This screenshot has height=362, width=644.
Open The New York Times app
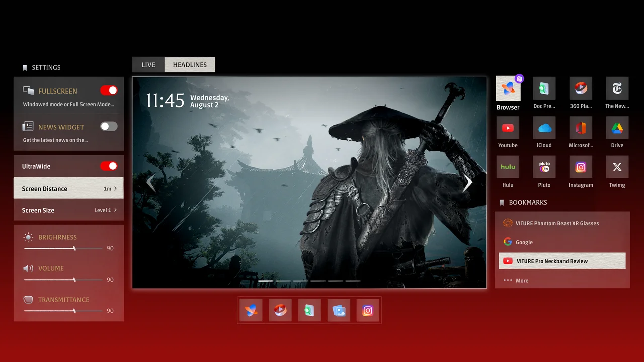[617, 88]
